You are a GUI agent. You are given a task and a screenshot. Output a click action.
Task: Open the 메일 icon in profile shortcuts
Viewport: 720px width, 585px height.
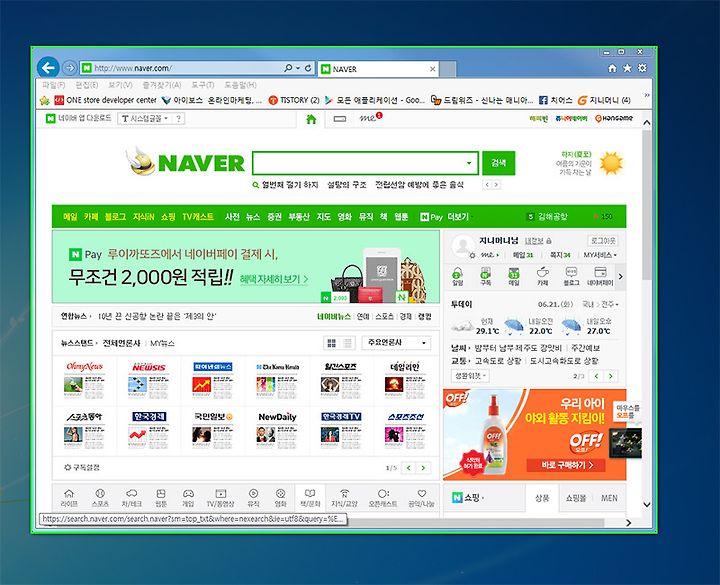click(x=514, y=276)
